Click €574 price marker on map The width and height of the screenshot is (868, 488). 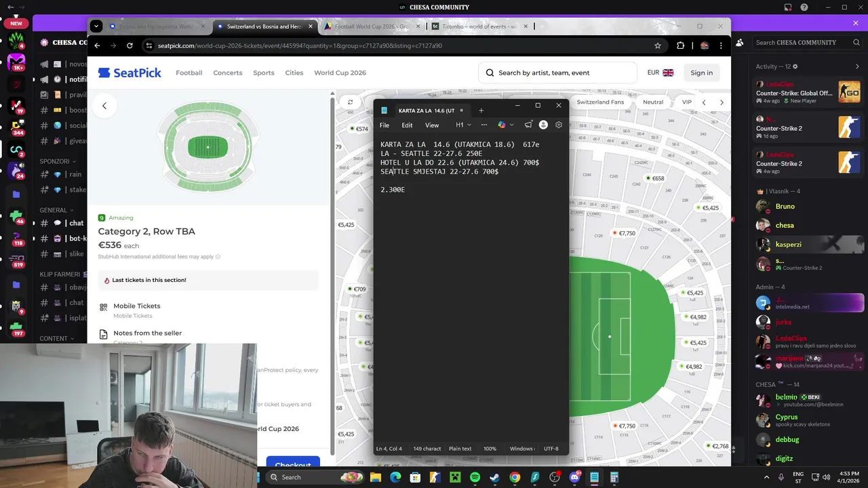click(x=359, y=129)
